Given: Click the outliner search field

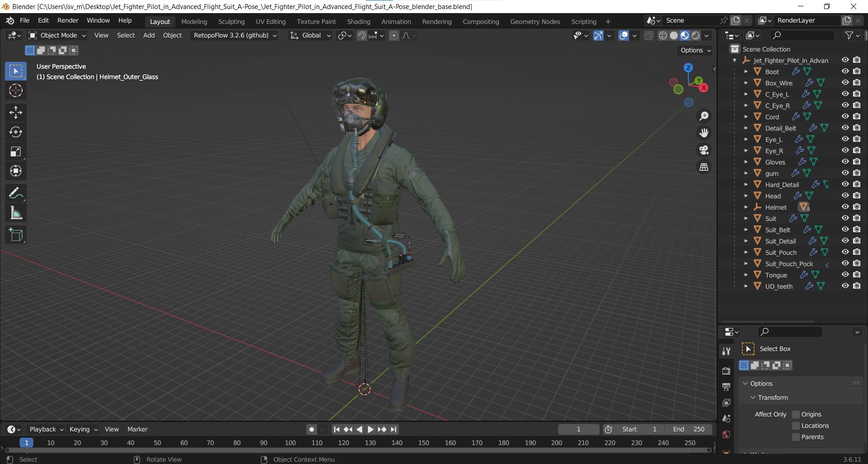Looking at the screenshot, I should tap(802, 35).
